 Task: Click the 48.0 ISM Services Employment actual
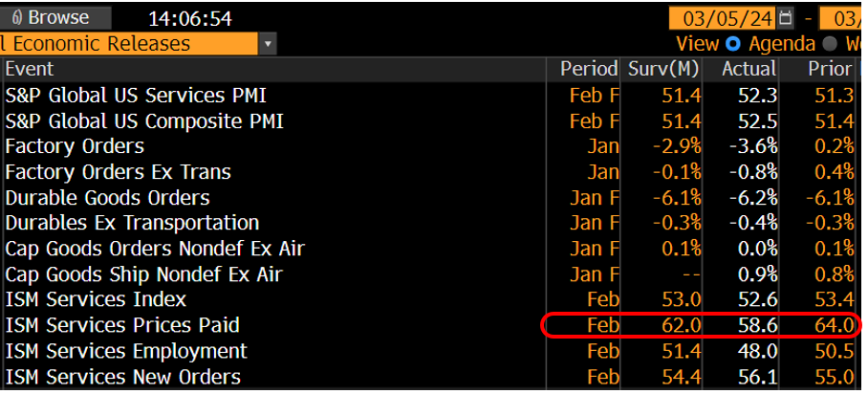pos(757,351)
